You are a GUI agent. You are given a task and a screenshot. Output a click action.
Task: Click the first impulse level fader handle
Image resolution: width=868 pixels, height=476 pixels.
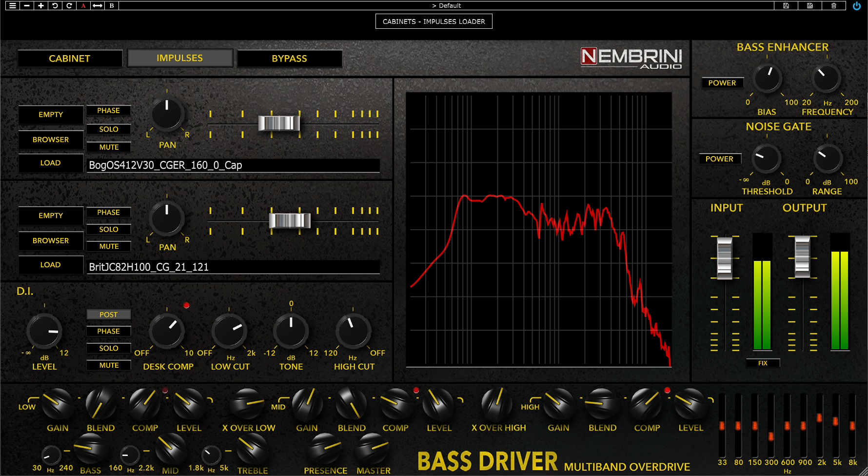click(279, 123)
